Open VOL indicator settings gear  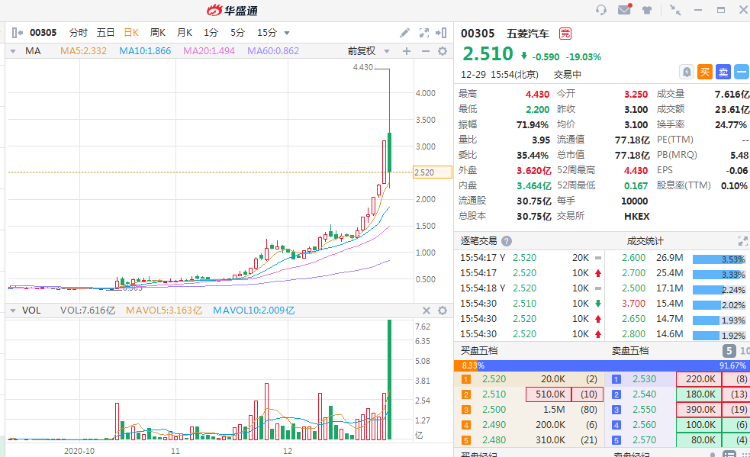pos(442,311)
